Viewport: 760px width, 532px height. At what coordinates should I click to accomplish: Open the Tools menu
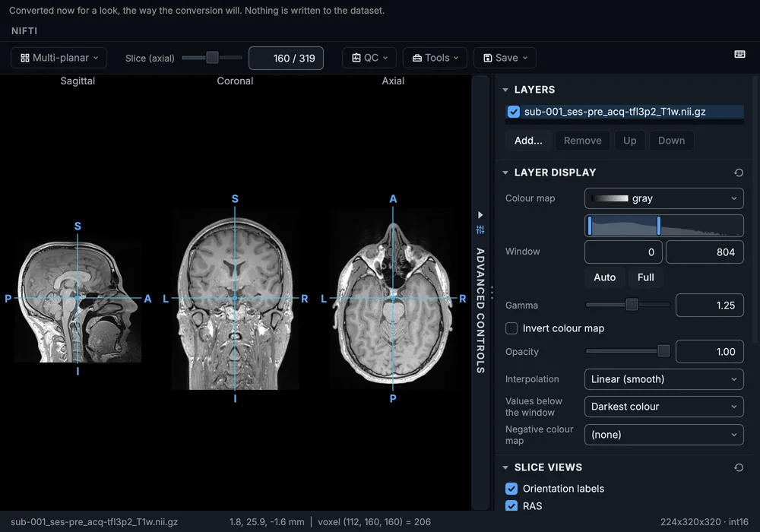435,59
